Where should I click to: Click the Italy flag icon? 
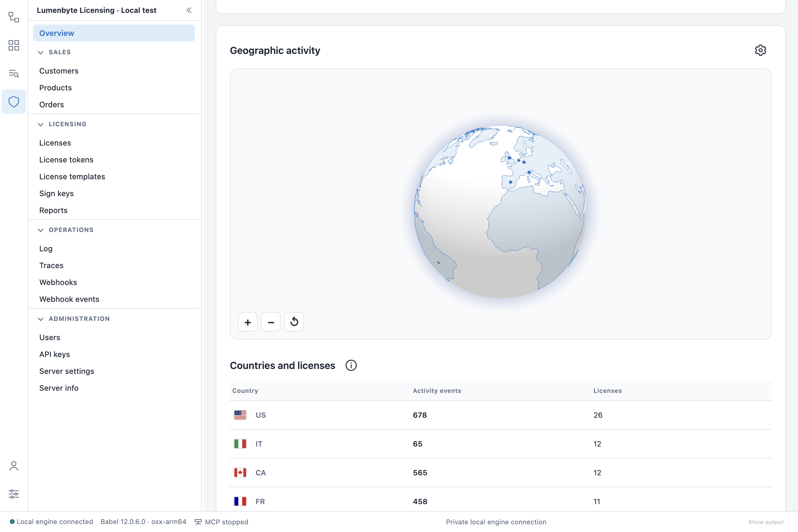coord(240,444)
